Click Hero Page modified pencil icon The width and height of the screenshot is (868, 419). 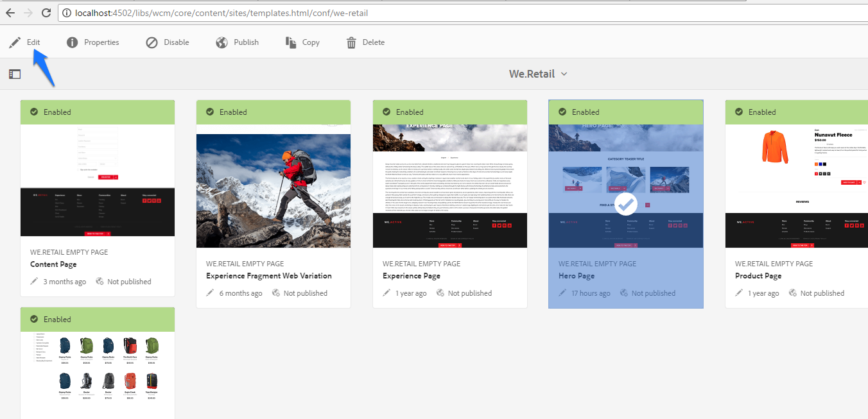[x=563, y=293]
